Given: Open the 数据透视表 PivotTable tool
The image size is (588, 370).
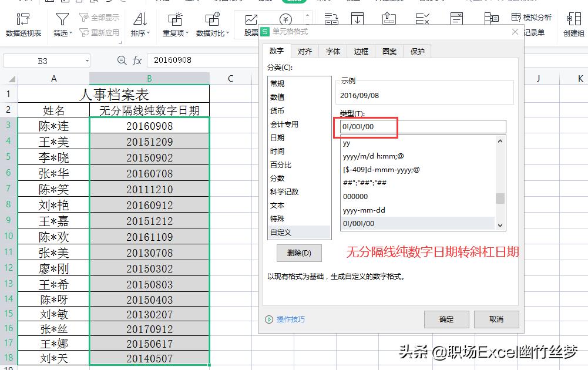Looking at the screenshot, I should point(23,23).
